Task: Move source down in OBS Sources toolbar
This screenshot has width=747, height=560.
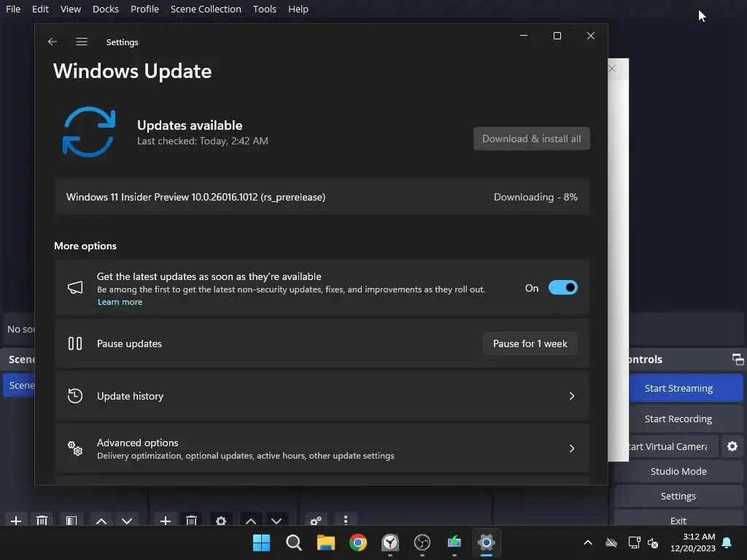Action: pyautogui.click(x=276, y=521)
